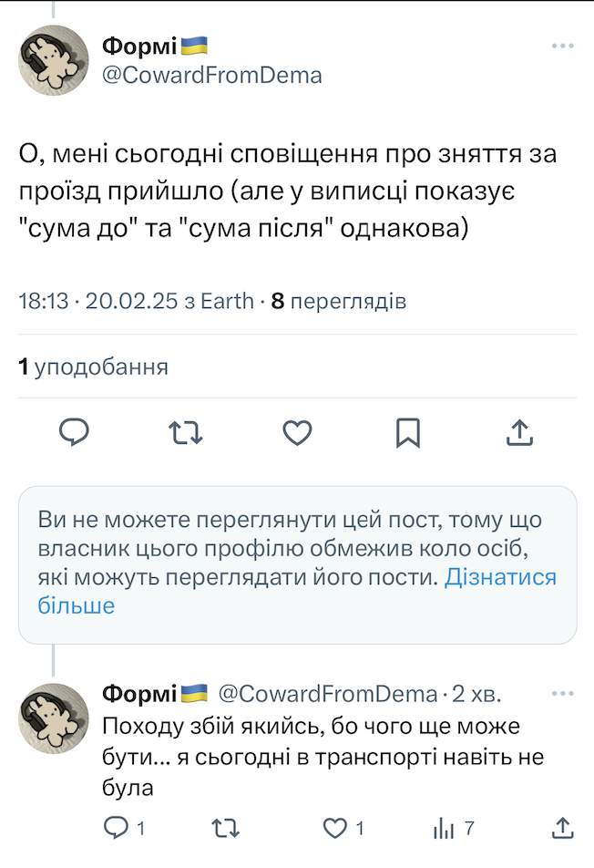The width and height of the screenshot is (594, 868).
Task: Bookmark the main post
Action: [407, 432]
